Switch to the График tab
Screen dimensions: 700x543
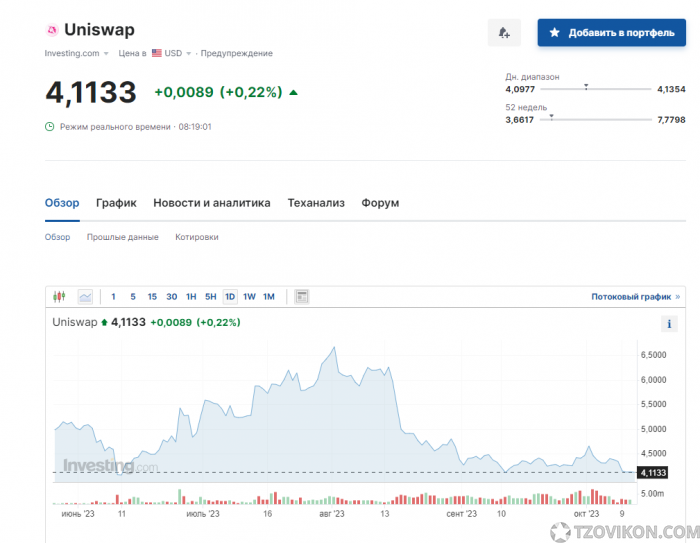click(x=116, y=203)
